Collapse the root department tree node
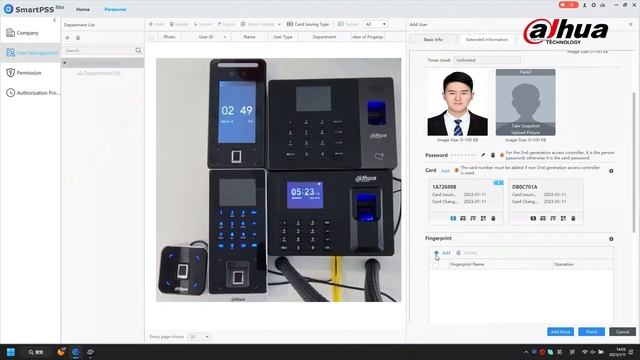640x360 pixels. tap(64, 63)
